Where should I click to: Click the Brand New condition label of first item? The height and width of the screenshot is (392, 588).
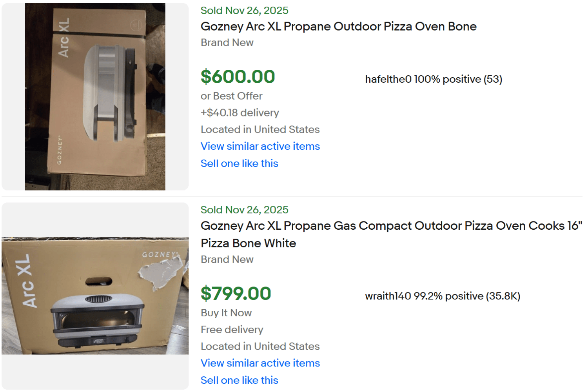click(227, 42)
